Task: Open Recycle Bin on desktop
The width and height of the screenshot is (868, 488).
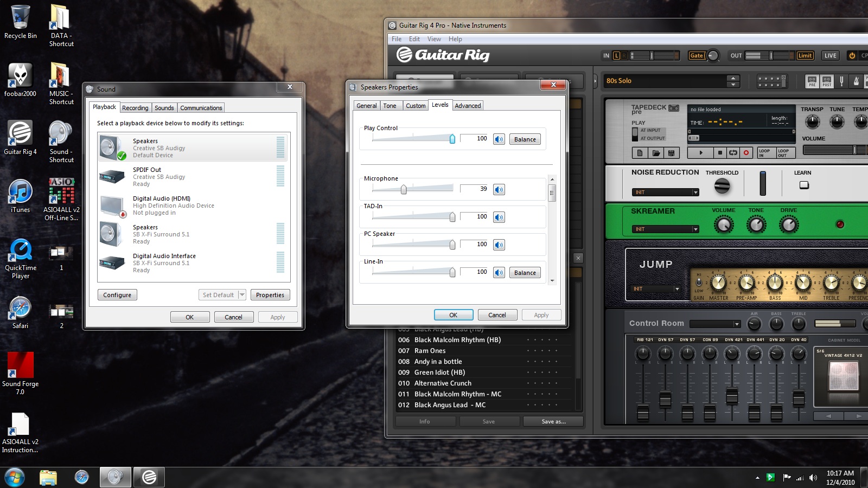Action: 20,22
